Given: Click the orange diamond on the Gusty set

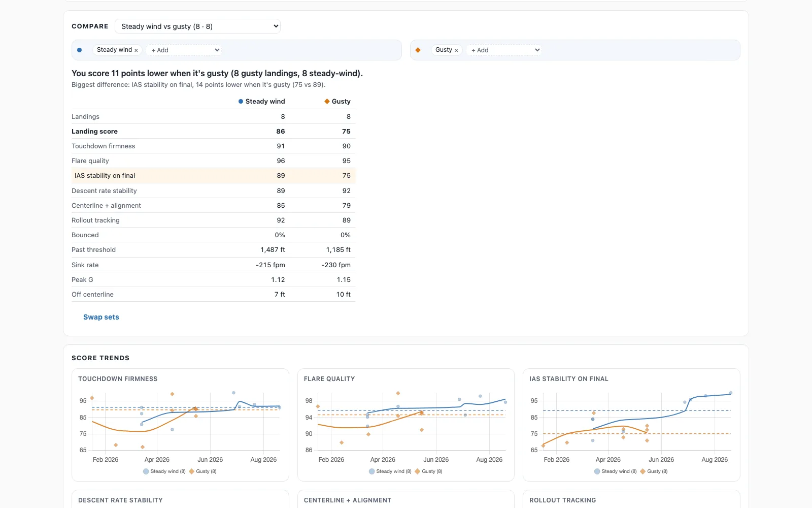Looking at the screenshot, I should click(418, 50).
